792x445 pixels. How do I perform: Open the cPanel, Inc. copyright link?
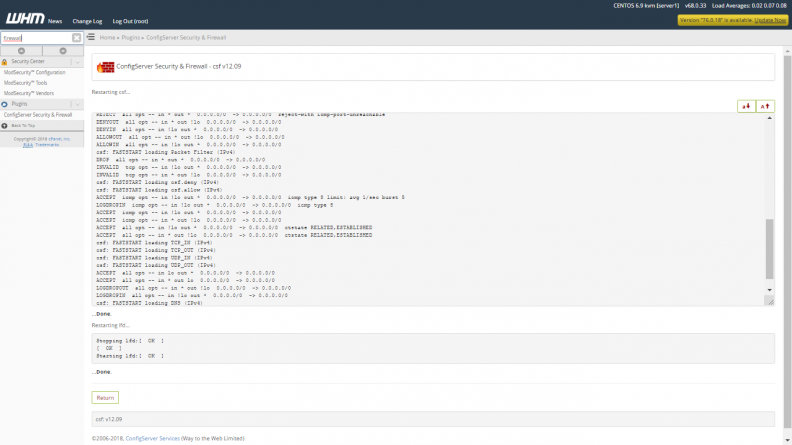60,139
